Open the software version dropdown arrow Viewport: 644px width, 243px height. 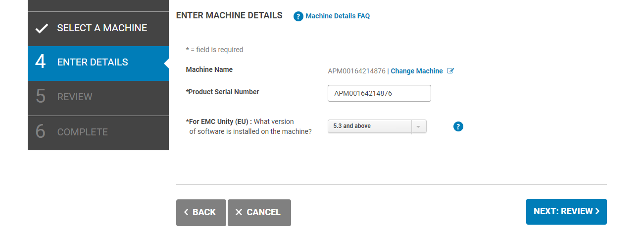(x=418, y=126)
